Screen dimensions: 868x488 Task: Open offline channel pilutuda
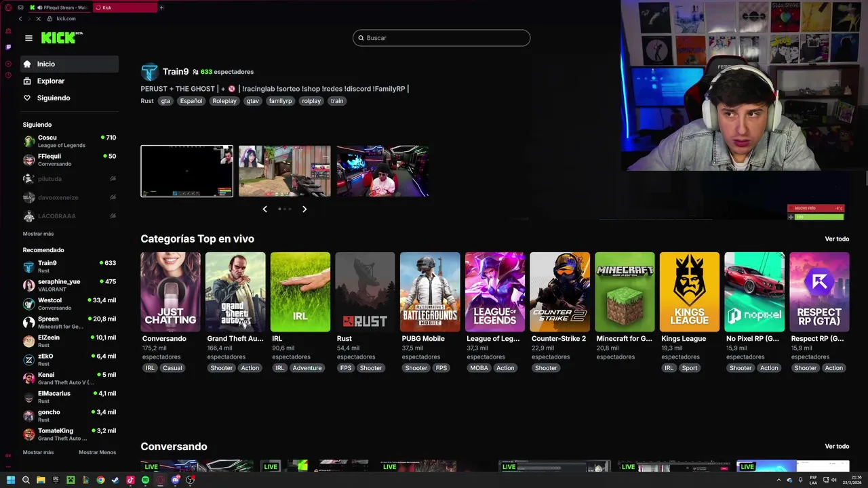coord(69,179)
